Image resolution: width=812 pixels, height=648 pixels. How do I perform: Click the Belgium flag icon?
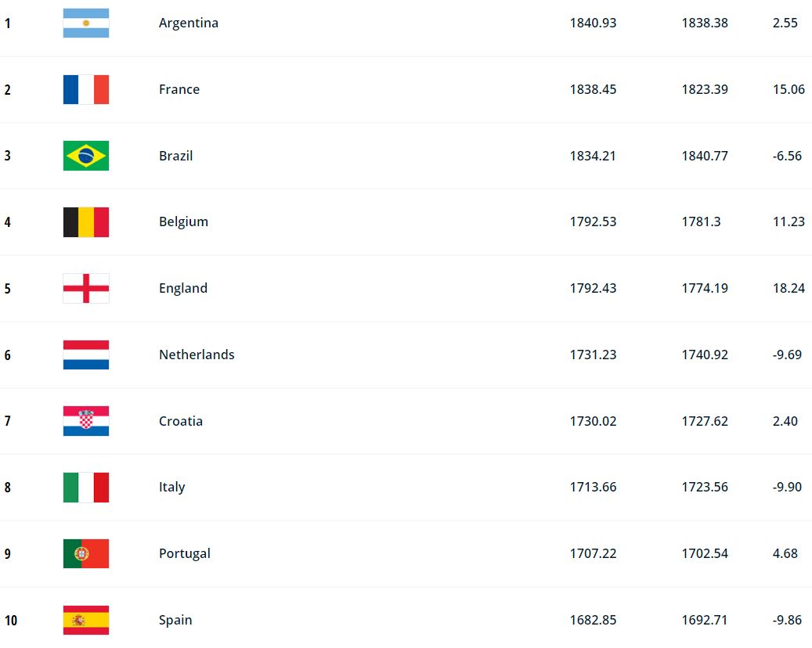click(x=86, y=222)
